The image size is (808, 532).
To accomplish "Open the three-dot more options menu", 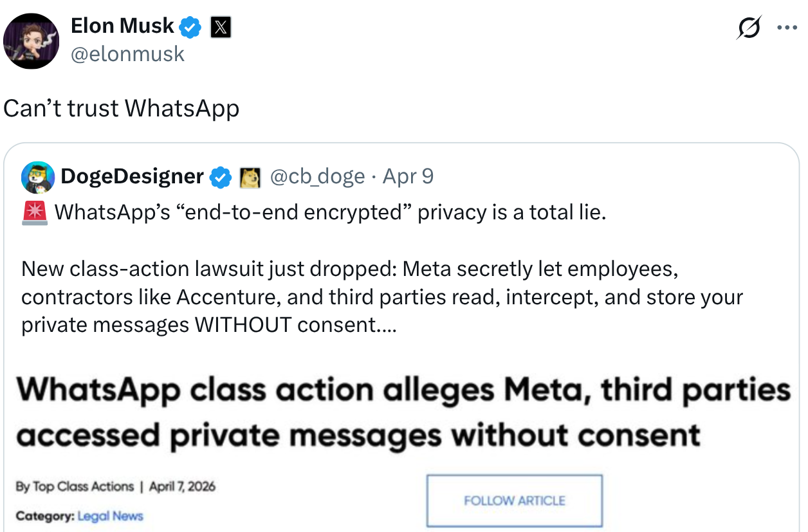I will 787,28.
